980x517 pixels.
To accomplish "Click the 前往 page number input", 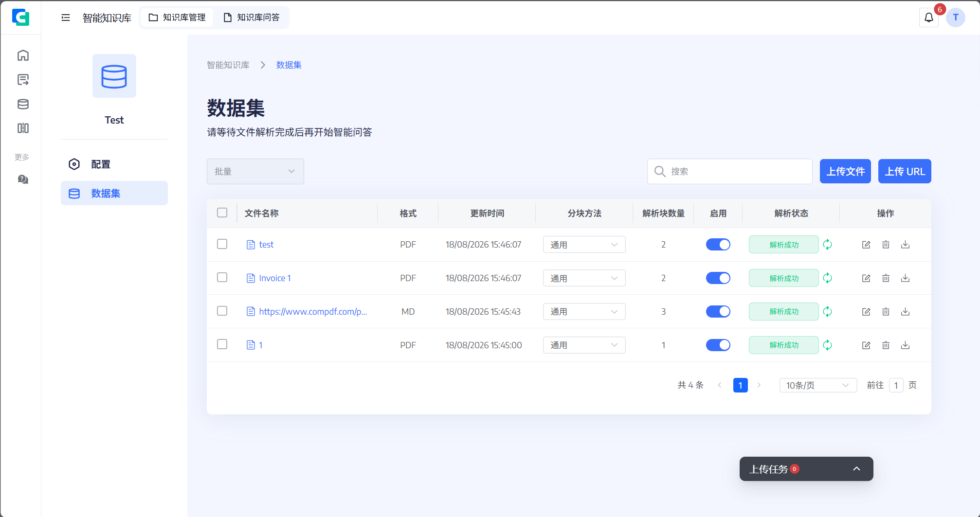I will [896, 385].
